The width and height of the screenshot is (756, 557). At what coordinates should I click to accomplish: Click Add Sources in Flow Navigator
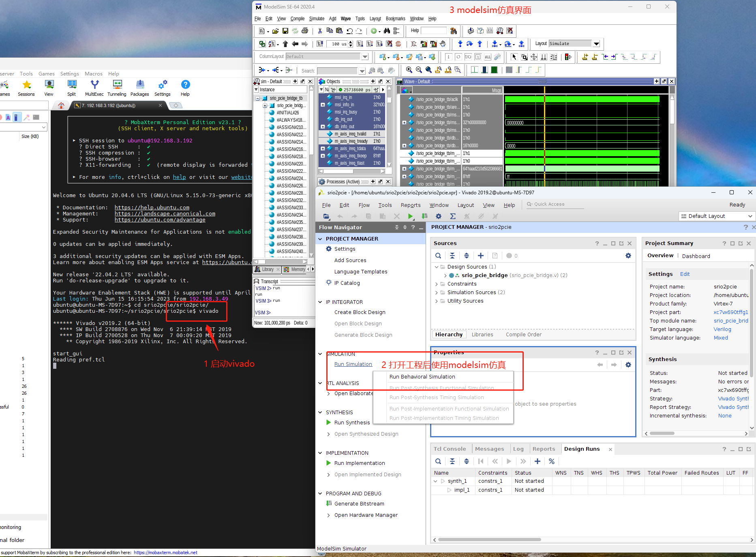coord(350,260)
